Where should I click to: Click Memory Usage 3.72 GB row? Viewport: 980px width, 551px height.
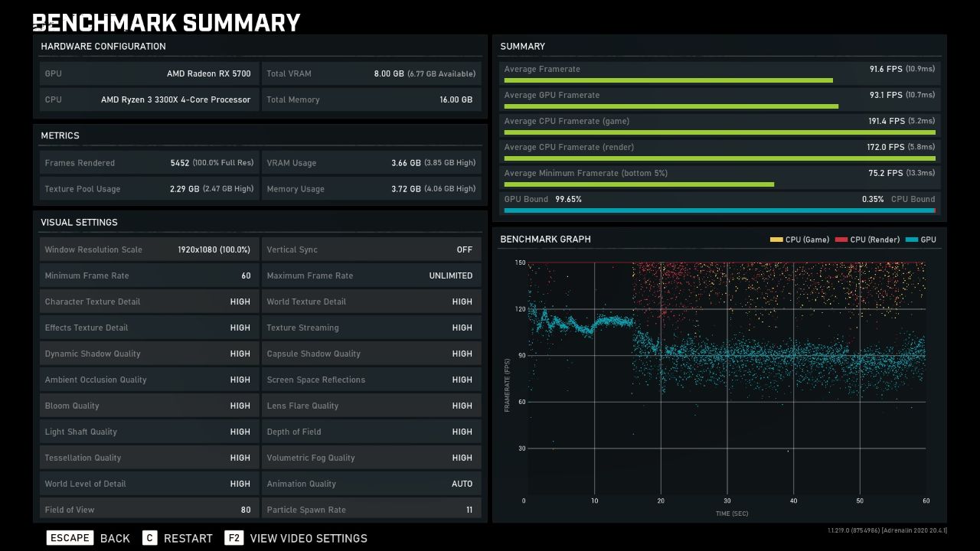point(371,189)
